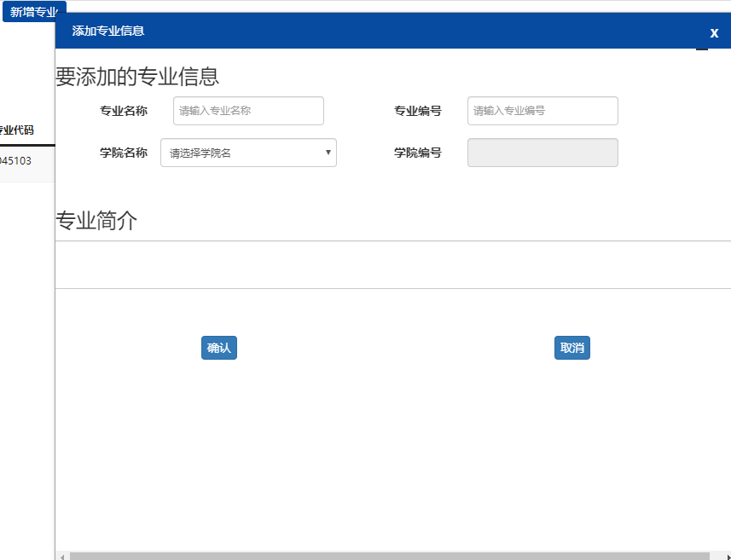The image size is (731, 560).
Task: Click the horizontal scrollbar at bottom
Action: point(389,556)
